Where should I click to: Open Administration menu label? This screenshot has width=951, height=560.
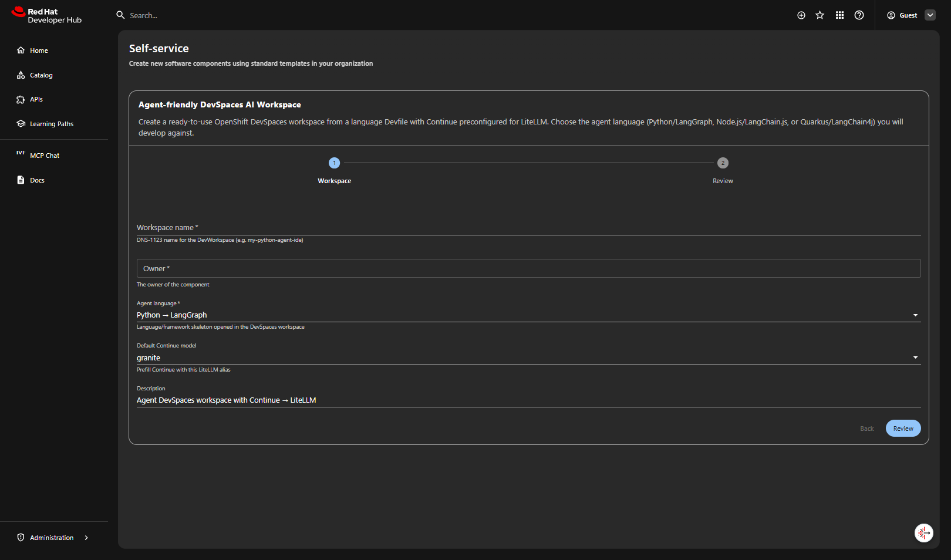[52, 538]
